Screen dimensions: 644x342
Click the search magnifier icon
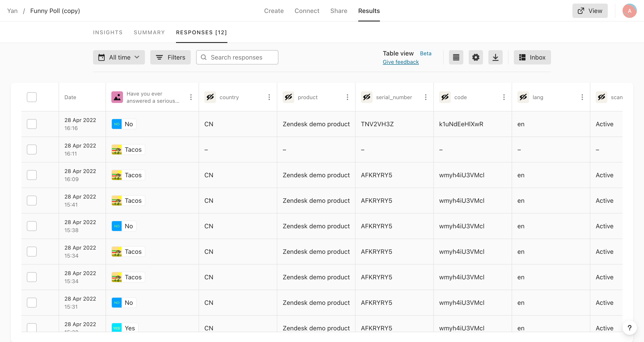[203, 57]
